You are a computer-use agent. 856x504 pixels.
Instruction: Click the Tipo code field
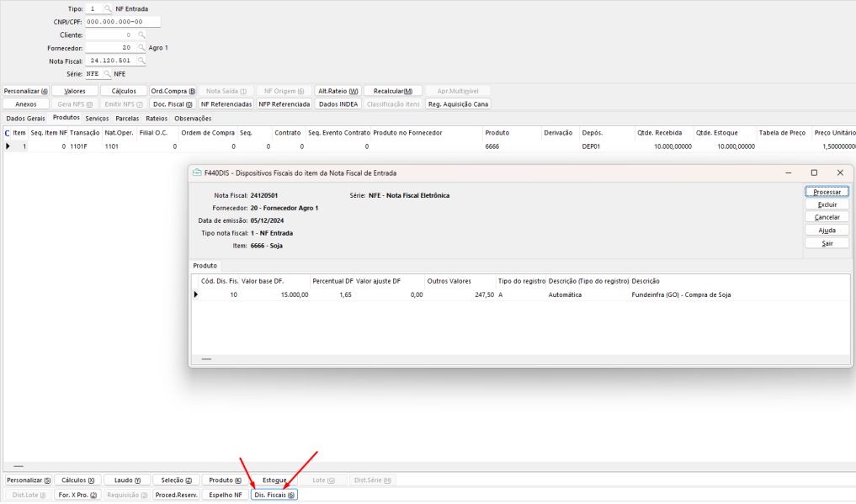[x=94, y=8]
